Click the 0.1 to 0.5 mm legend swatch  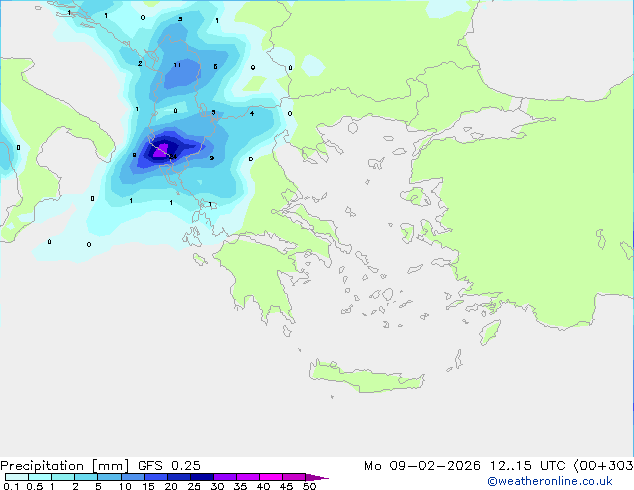click(x=17, y=477)
